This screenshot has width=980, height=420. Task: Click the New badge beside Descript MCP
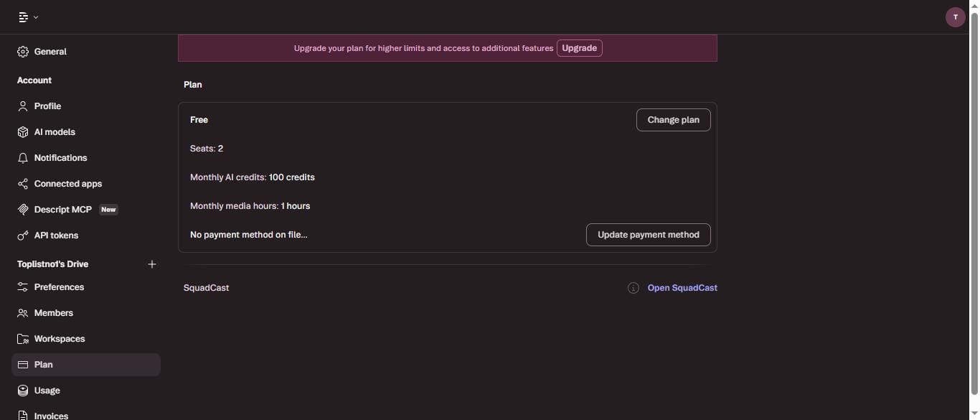pyautogui.click(x=108, y=210)
